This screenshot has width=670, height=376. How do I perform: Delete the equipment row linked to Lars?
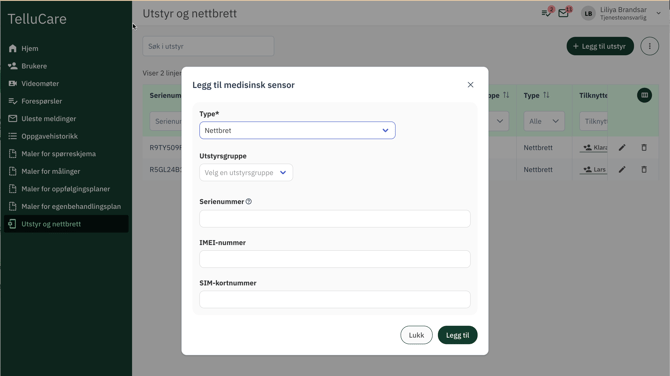click(644, 170)
